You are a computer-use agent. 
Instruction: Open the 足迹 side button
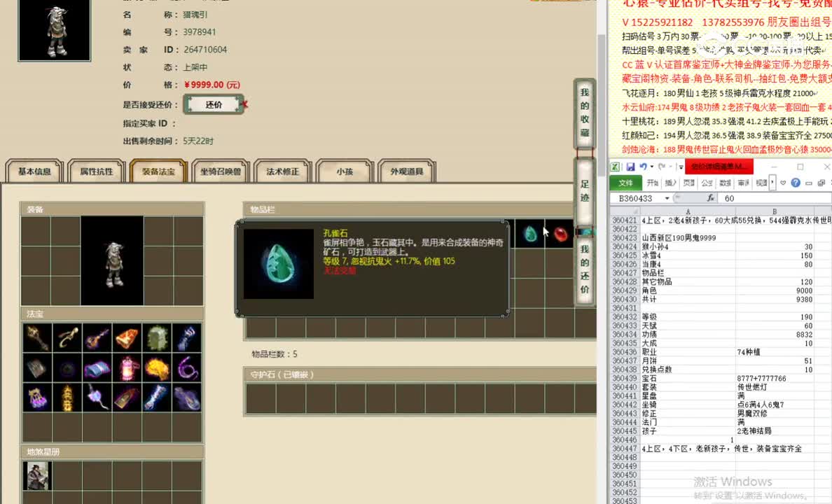tap(584, 191)
